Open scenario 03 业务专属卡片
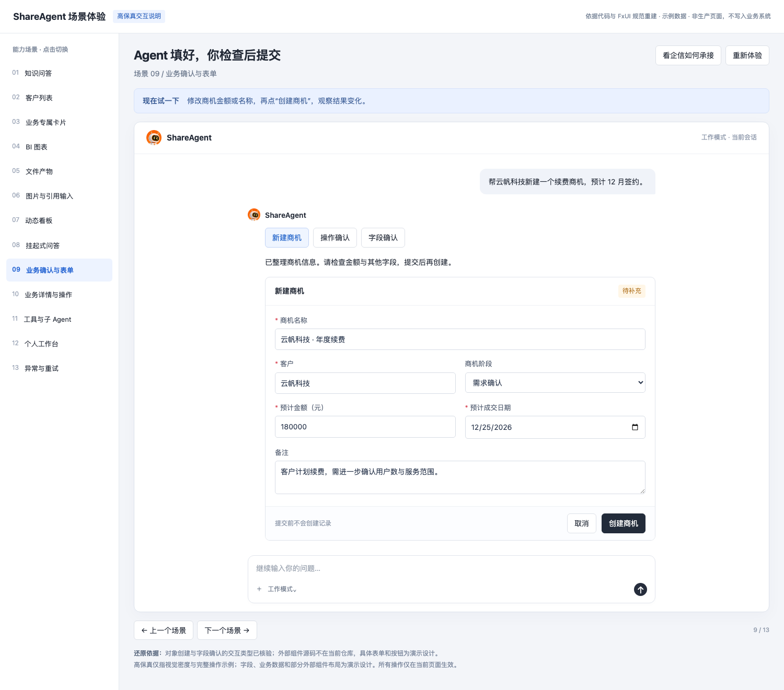This screenshot has height=690, width=784. 59,122
